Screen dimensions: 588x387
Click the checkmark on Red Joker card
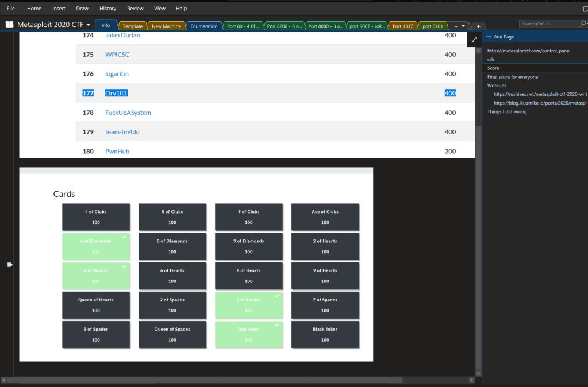click(x=278, y=325)
